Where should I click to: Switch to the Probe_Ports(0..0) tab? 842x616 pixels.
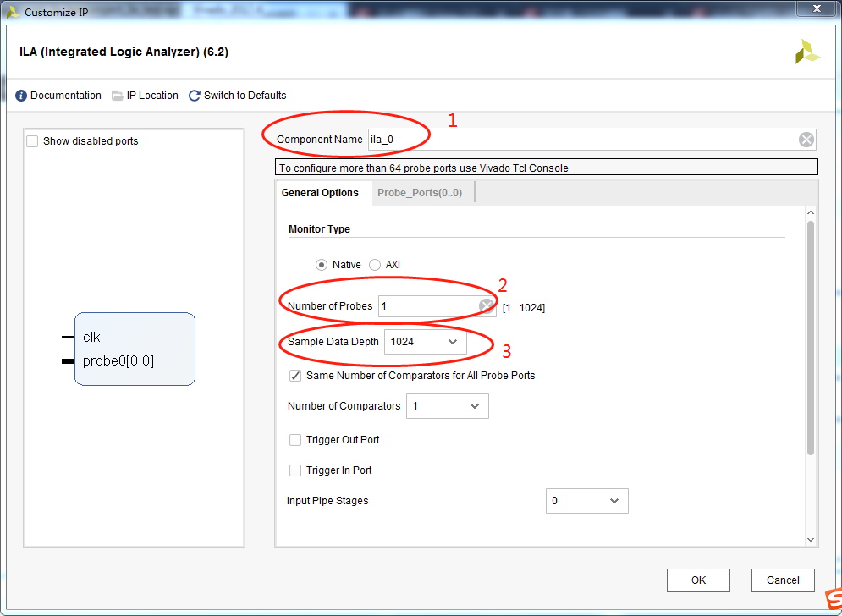(x=420, y=193)
